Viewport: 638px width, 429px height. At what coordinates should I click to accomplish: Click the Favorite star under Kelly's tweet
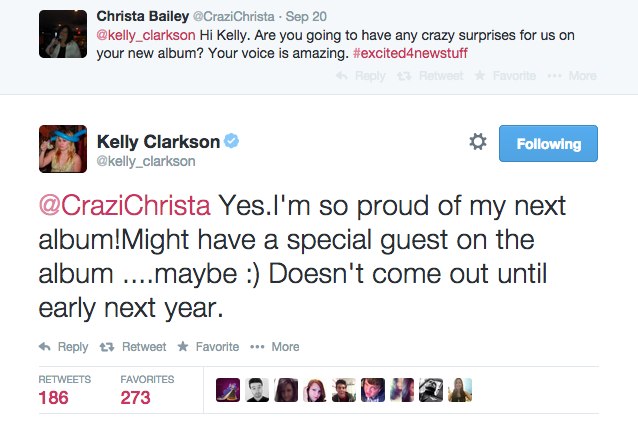point(183,346)
